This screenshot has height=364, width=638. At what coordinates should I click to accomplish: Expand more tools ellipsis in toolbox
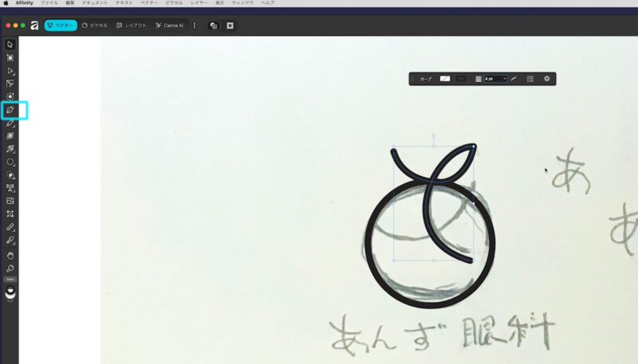[10, 280]
